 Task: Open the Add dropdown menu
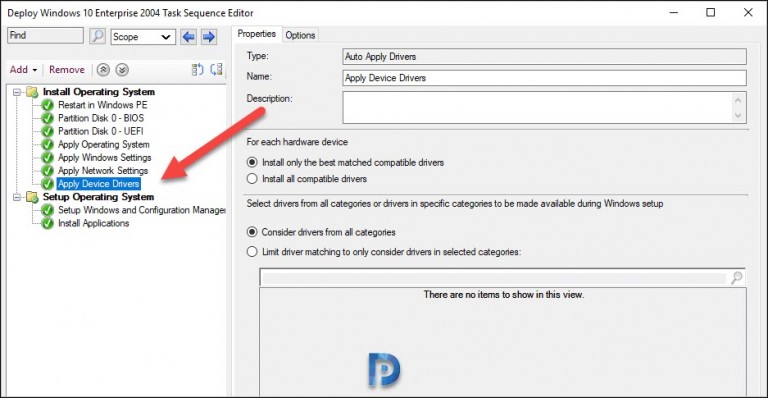click(24, 70)
